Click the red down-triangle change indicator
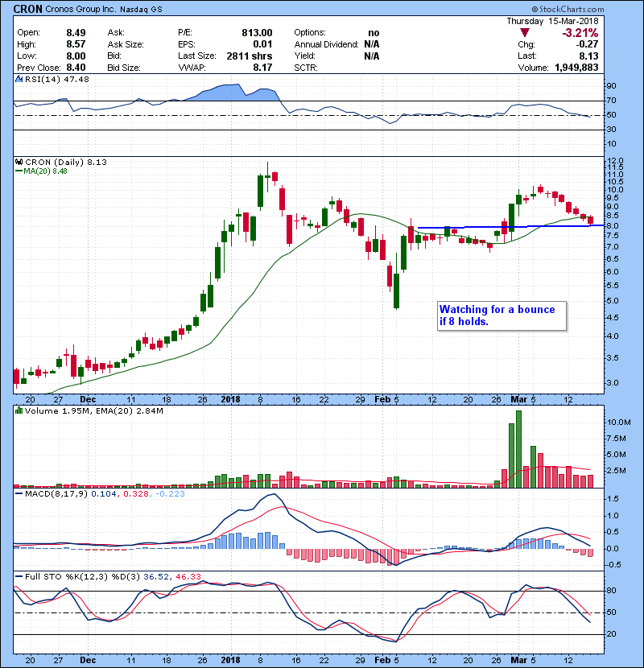Screen dimensions: 644x668 525,33
